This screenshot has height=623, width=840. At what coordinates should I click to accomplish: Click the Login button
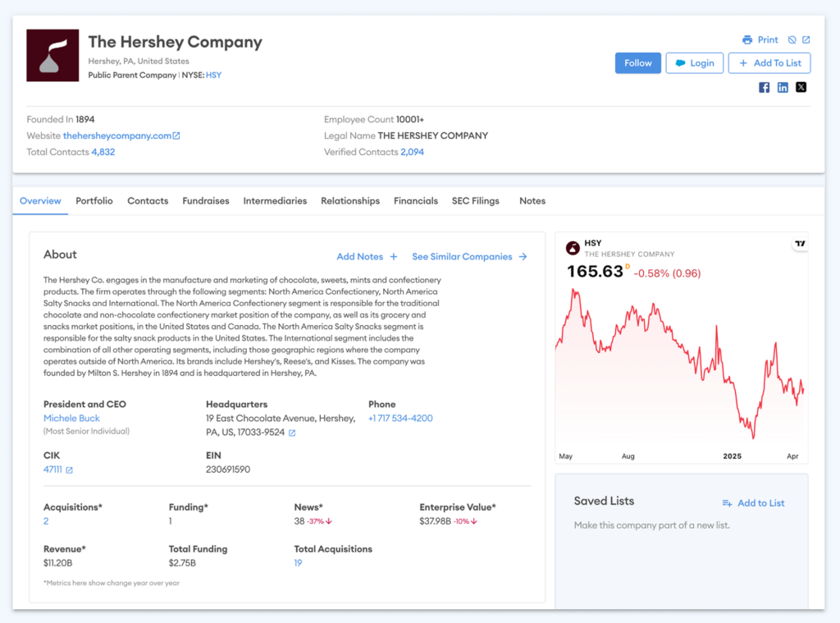[x=695, y=63]
